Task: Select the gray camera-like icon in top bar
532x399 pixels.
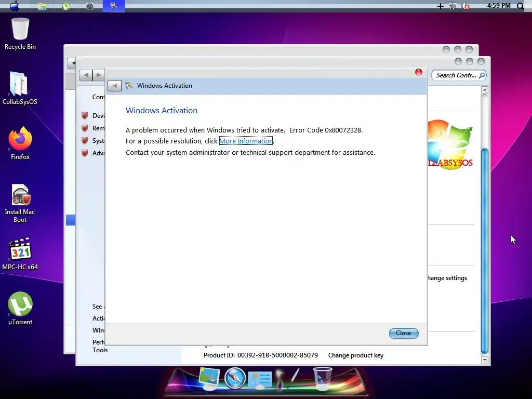Action: tap(89, 6)
